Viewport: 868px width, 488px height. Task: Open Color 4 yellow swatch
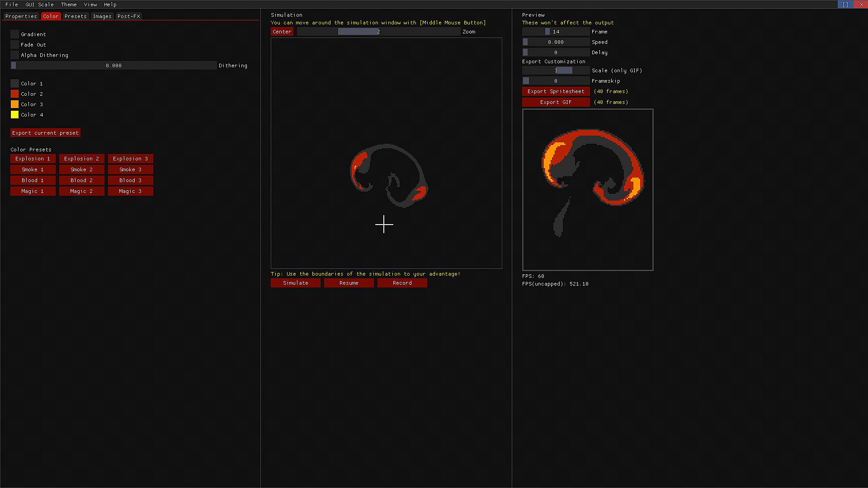[x=15, y=115]
